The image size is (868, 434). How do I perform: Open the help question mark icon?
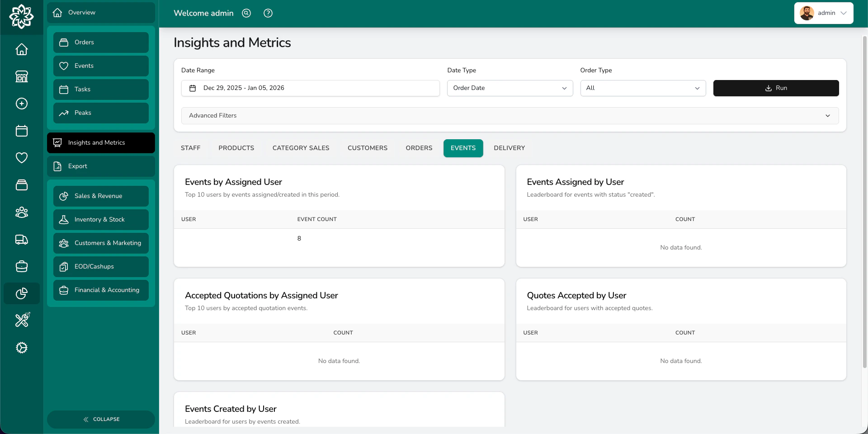click(268, 13)
